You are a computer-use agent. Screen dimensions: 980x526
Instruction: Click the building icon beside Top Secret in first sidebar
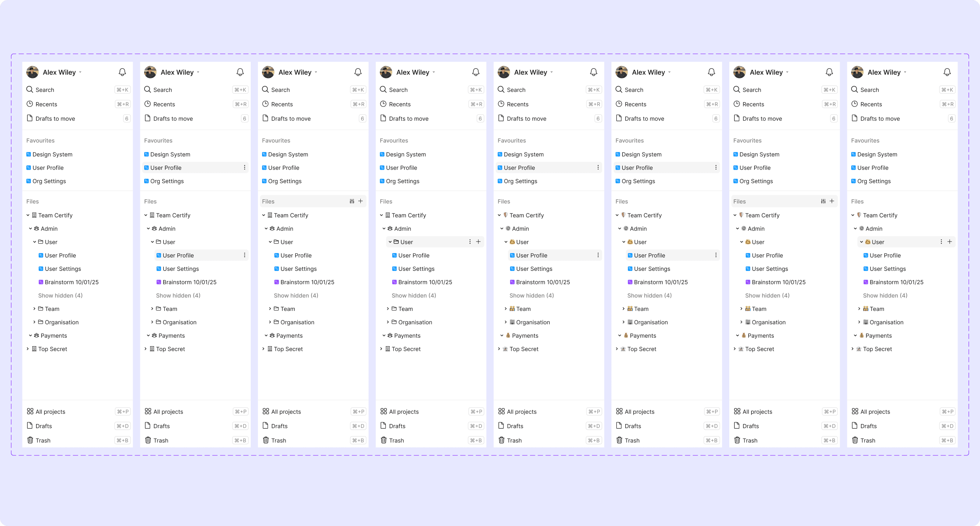[x=34, y=349]
